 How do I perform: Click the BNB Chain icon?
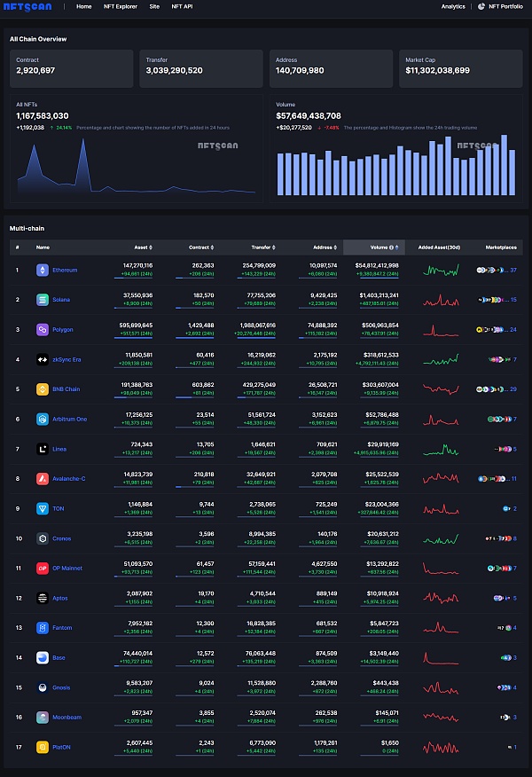[42, 388]
